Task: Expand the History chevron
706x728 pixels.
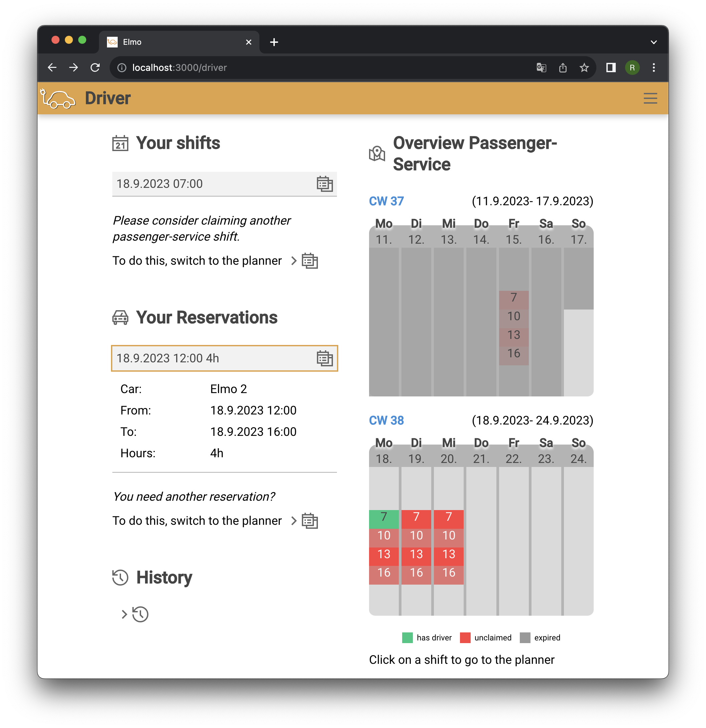Action: (x=124, y=614)
